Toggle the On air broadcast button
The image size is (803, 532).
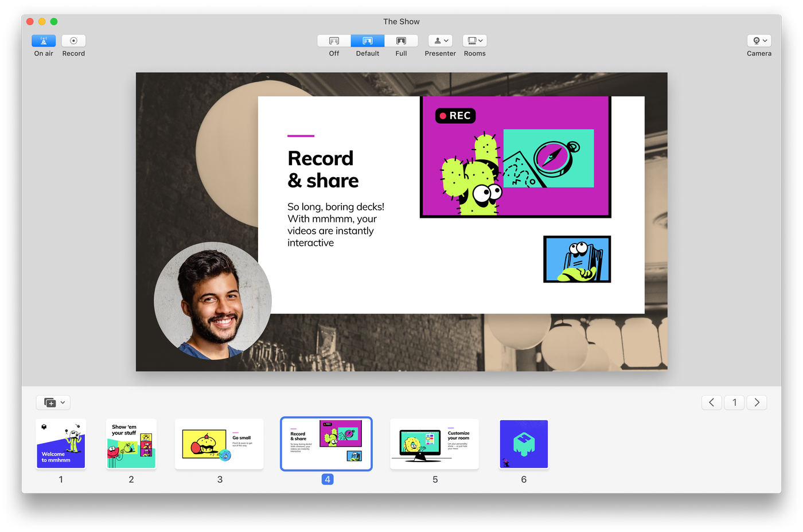coord(44,41)
